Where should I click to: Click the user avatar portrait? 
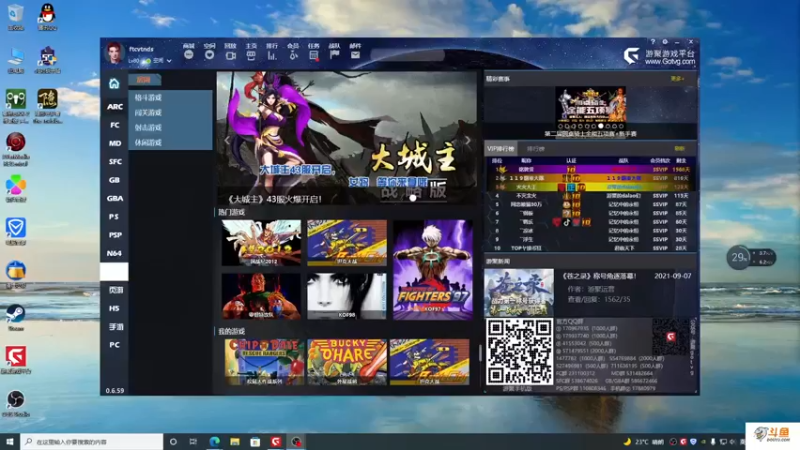114,54
